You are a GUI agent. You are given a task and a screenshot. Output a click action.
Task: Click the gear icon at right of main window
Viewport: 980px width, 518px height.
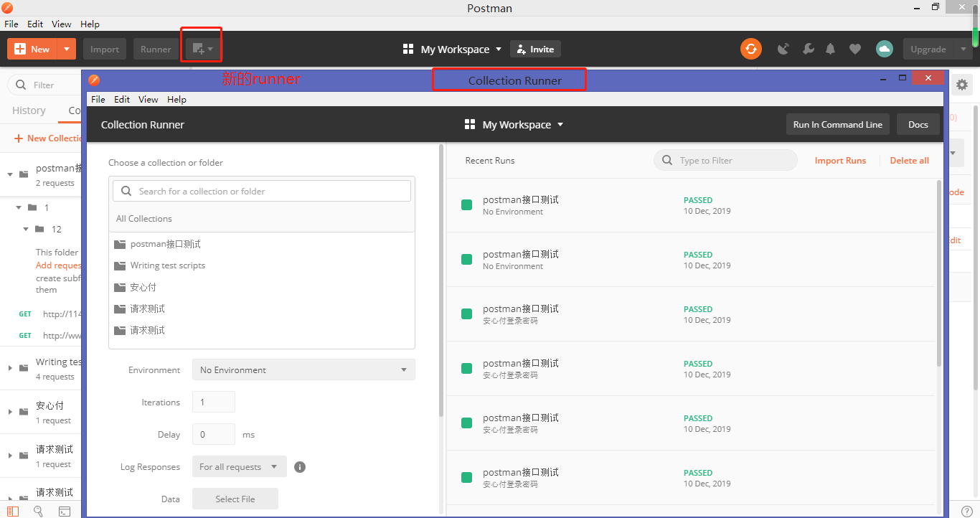(x=962, y=85)
